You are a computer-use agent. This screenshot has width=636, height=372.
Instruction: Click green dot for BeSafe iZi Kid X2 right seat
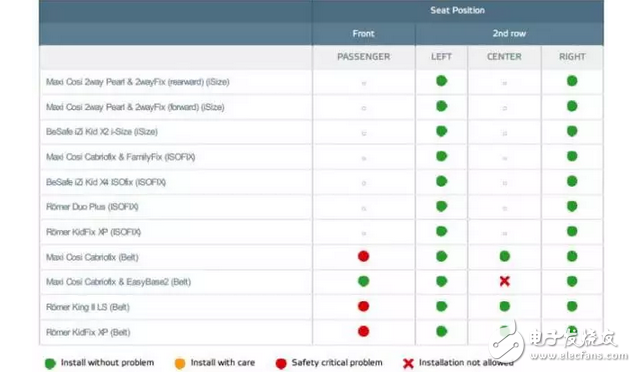pos(572,131)
